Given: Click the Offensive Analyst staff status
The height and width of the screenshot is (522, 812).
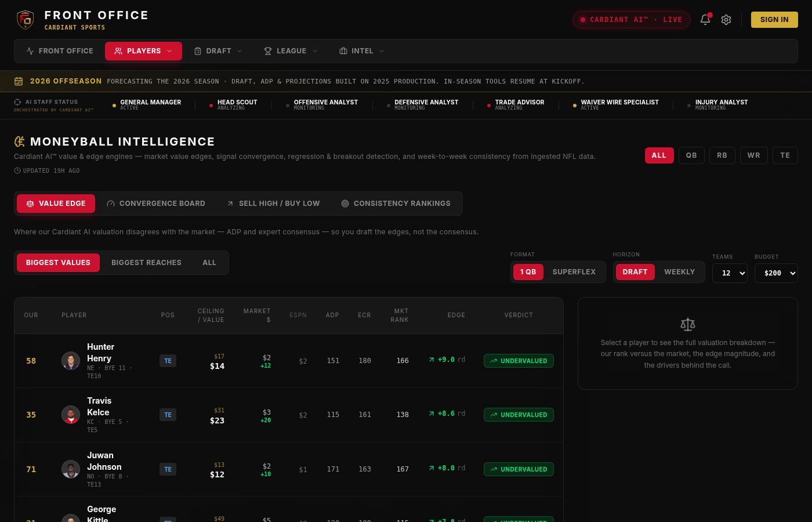Looking at the screenshot, I should click(322, 104).
